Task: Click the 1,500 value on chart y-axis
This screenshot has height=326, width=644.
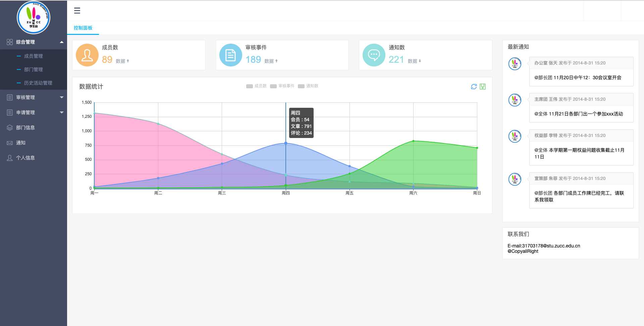Action: (87, 102)
